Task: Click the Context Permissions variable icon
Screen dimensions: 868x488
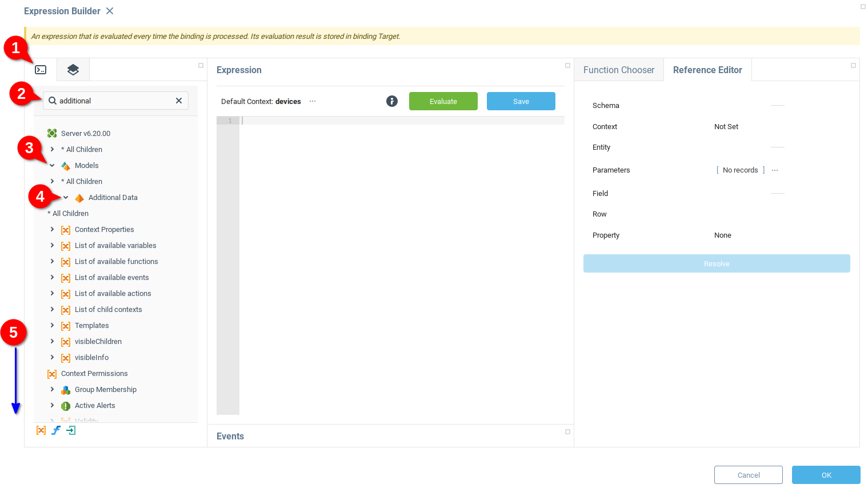Action: point(52,374)
